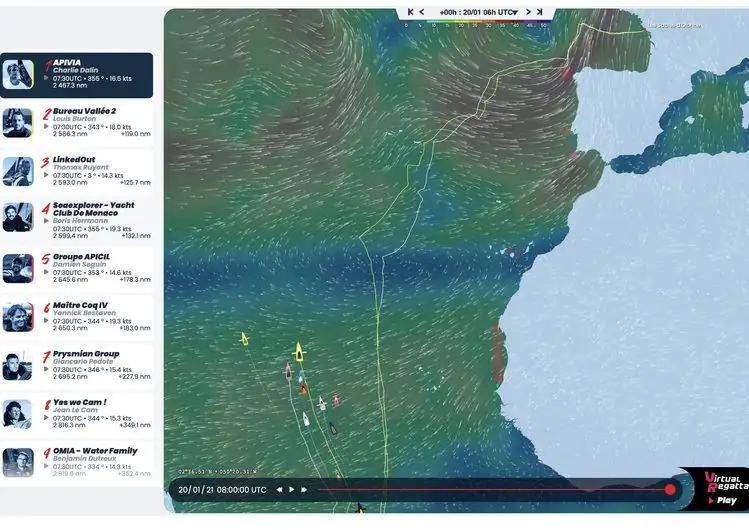The width and height of the screenshot is (749, 530).
Task: Select the dark navy boat trailing the fleet
Action: [333, 429]
